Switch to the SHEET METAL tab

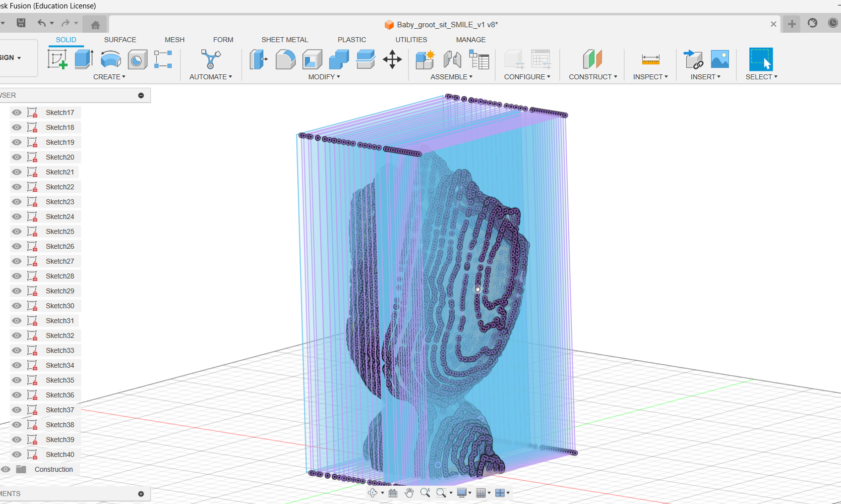coord(285,40)
